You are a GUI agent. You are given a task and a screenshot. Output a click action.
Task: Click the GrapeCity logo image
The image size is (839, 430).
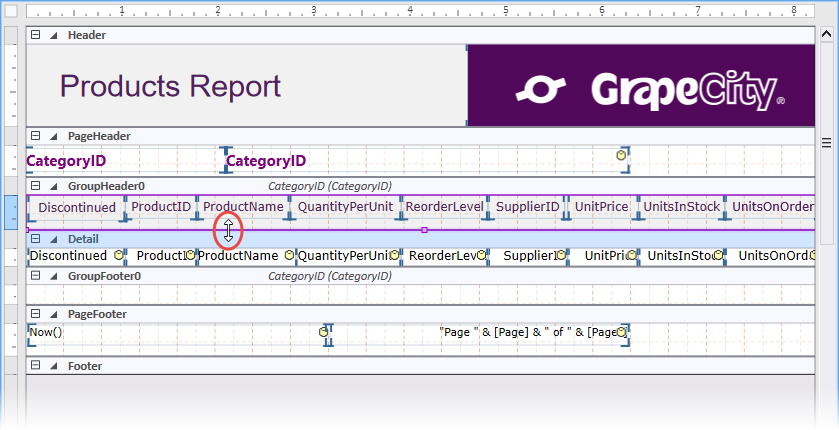click(641, 86)
